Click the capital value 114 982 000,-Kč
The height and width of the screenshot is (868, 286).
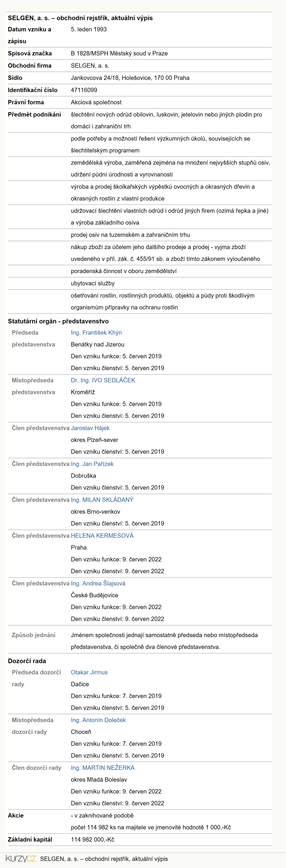coord(93,839)
